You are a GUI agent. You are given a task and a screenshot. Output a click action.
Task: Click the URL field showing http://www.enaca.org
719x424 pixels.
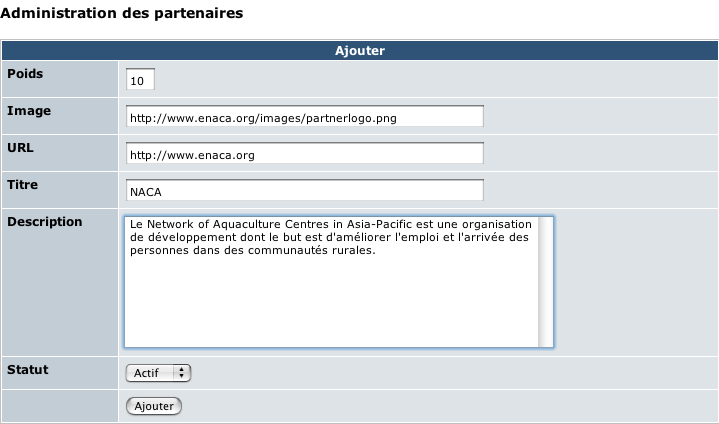point(304,153)
